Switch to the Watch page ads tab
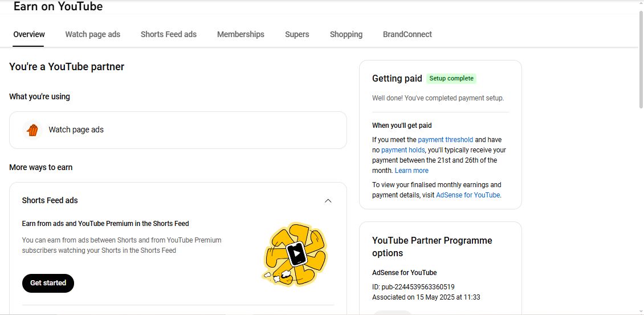The image size is (644, 315). (93, 35)
